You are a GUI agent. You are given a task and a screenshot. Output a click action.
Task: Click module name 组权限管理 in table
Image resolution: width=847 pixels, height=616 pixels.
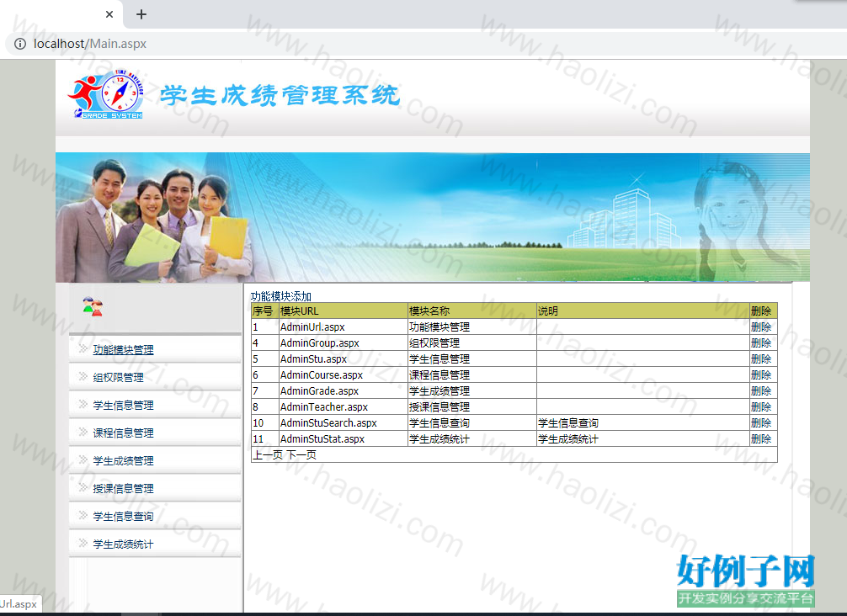[434, 343]
